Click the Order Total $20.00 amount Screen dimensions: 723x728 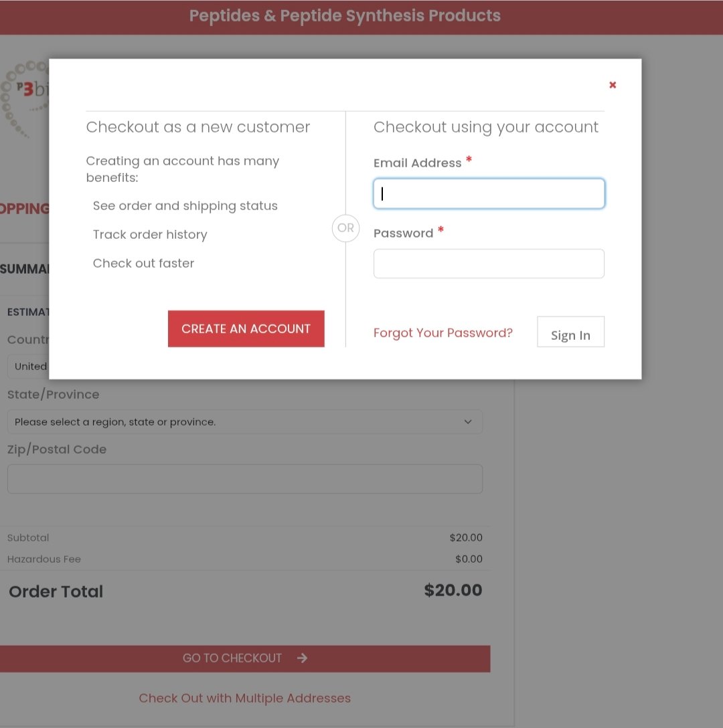(453, 590)
